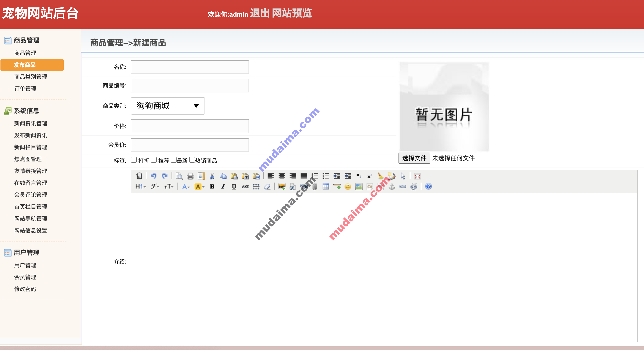This screenshot has height=350, width=644.
Task: Open the editor help about icon
Action: 428,186
